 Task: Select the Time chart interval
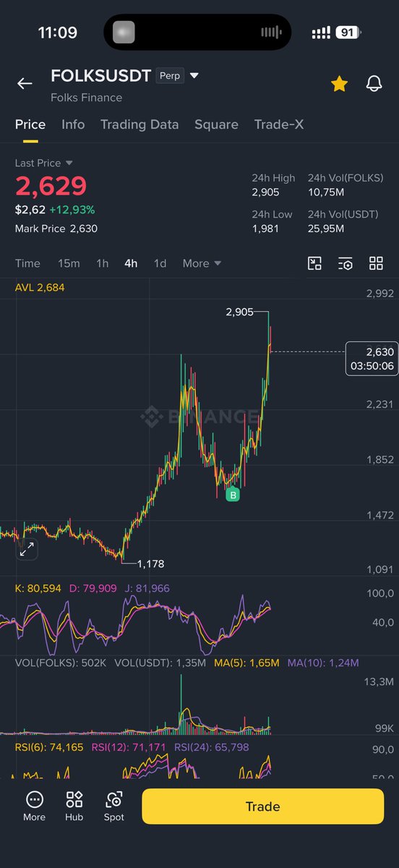tap(27, 263)
